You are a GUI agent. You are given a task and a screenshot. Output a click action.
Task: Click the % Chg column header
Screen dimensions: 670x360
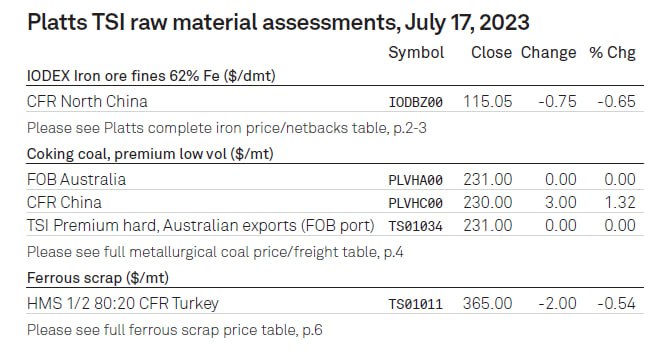tap(612, 53)
